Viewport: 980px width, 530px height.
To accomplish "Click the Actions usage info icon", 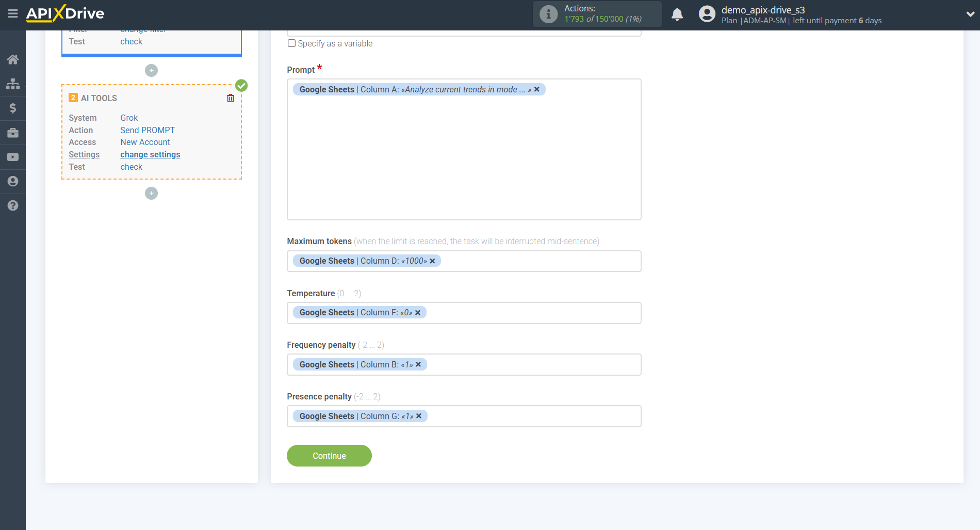I will (548, 14).
